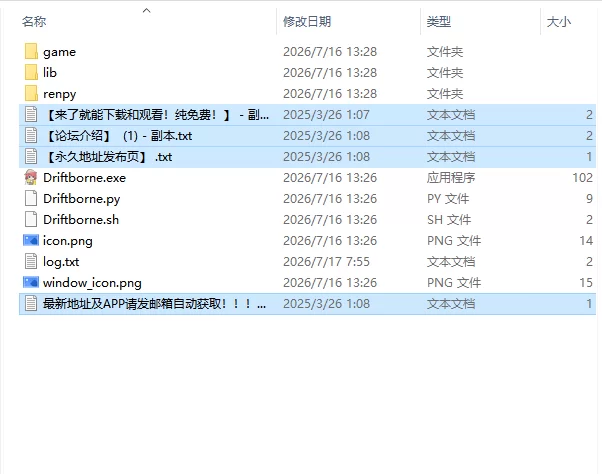
Task: Click the 【永久地址发布页】 text file icon
Action: (31, 157)
